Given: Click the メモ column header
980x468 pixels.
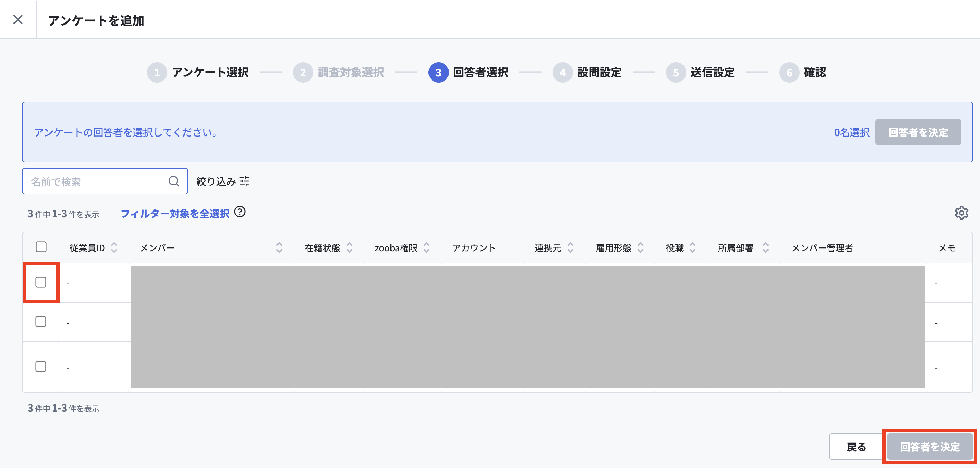Looking at the screenshot, I should pyautogui.click(x=947, y=248).
